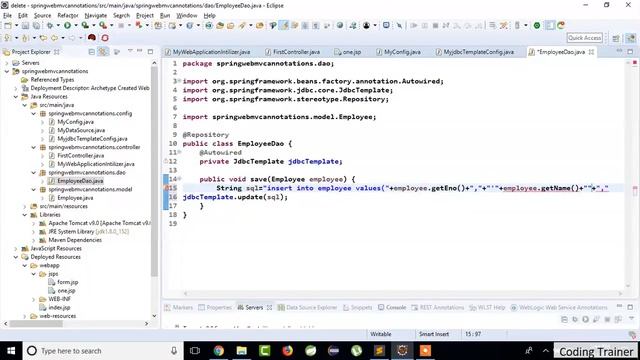
Task: Click the Save toolbar icon
Action: (25, 26)
